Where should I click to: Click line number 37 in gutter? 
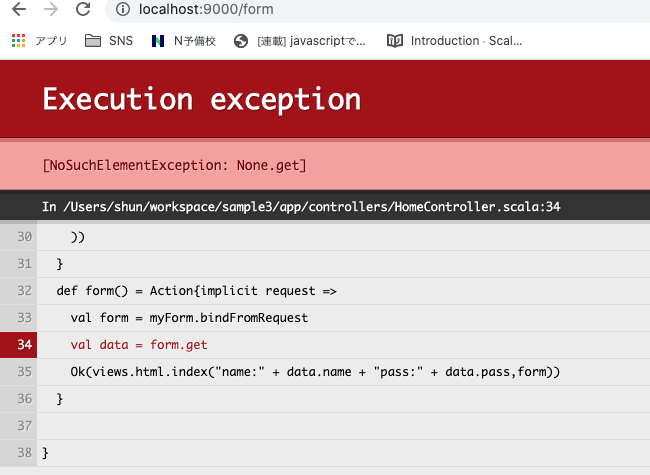24,426
